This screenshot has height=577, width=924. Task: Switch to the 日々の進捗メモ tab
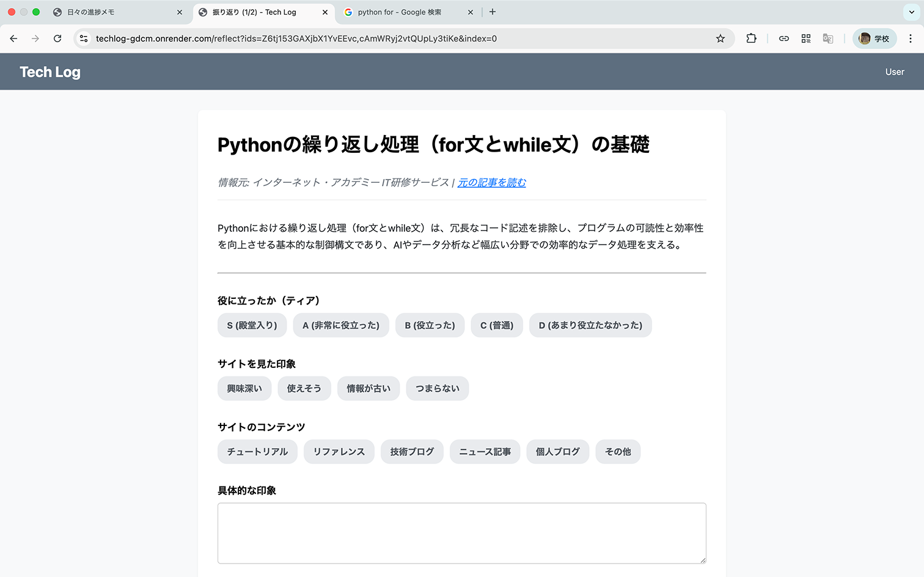pos(98,12)
